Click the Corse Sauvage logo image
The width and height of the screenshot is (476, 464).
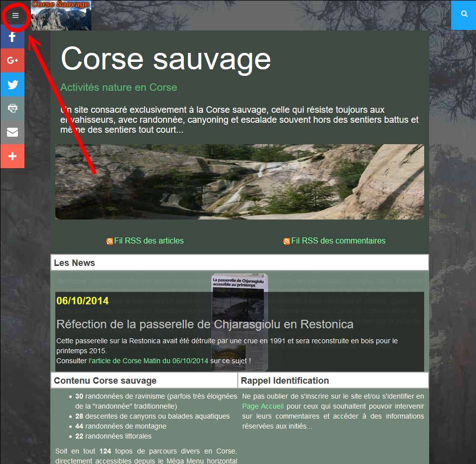pyautogui.click(x=61, y=15)
